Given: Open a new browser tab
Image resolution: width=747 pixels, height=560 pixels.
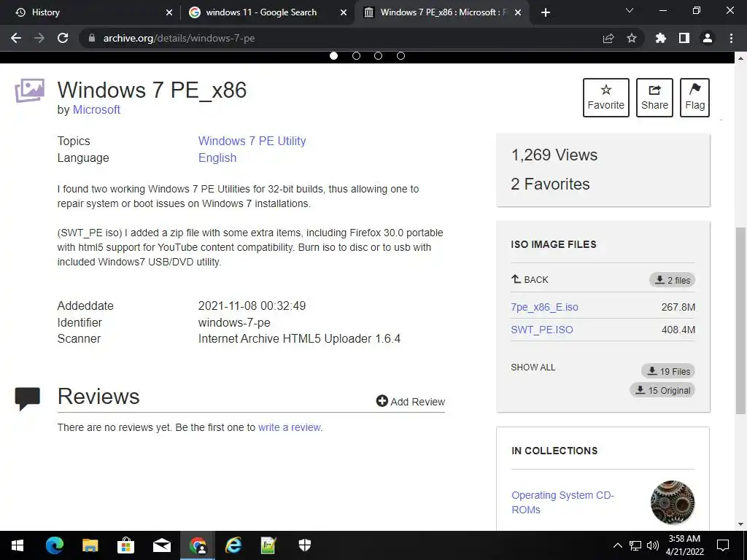Looking at the screenshot, I should [x=546, y=12].
